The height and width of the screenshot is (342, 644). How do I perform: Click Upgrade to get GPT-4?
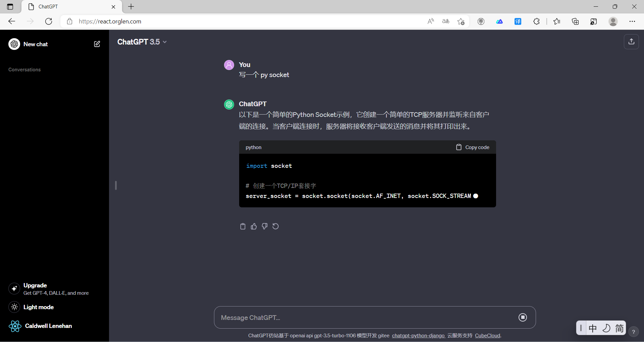(54, 289)
